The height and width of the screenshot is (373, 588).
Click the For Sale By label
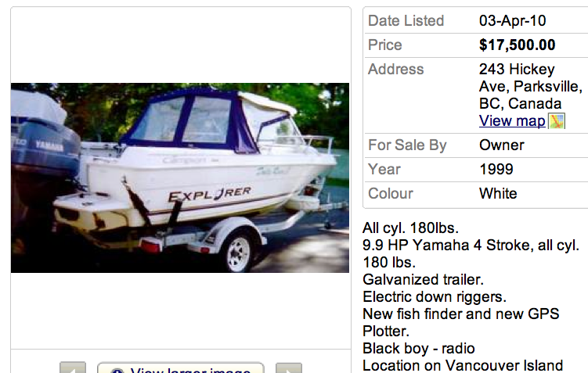(407, 145)
